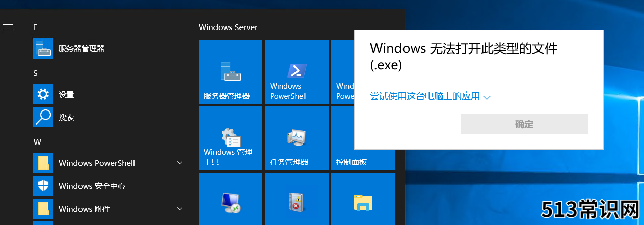The image size is (644, 225).
Task: Launch the 服务器管理器 tile
Action: [x=230, y=72]
